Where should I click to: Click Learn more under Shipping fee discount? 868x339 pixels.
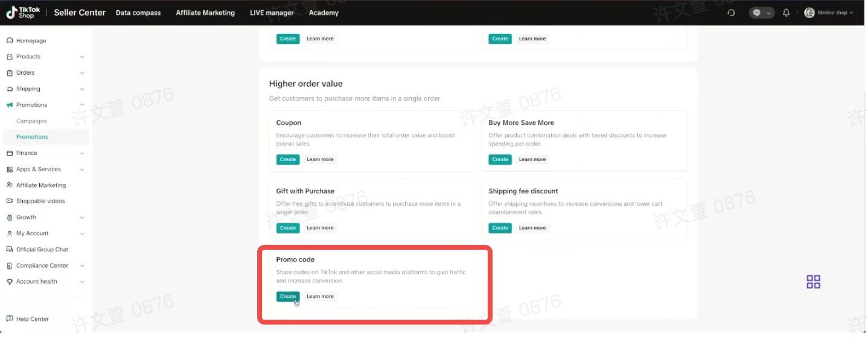click(532, 228)
